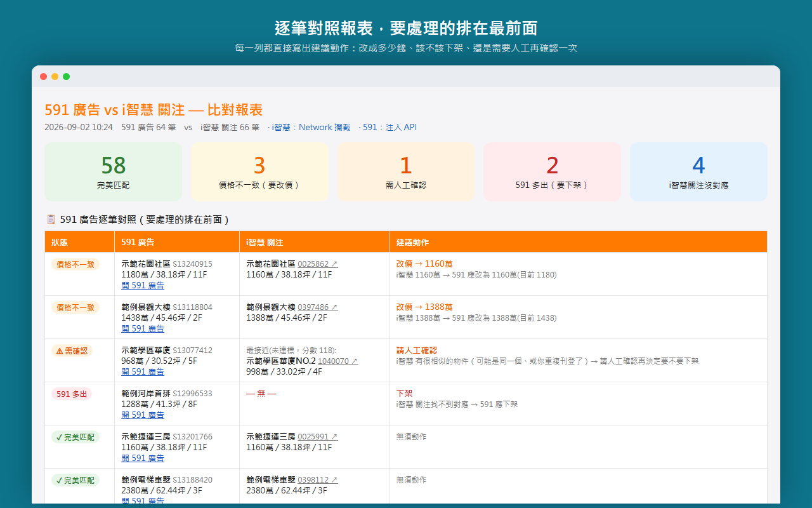Click the i智慧 關注 column header

(315, 242)
